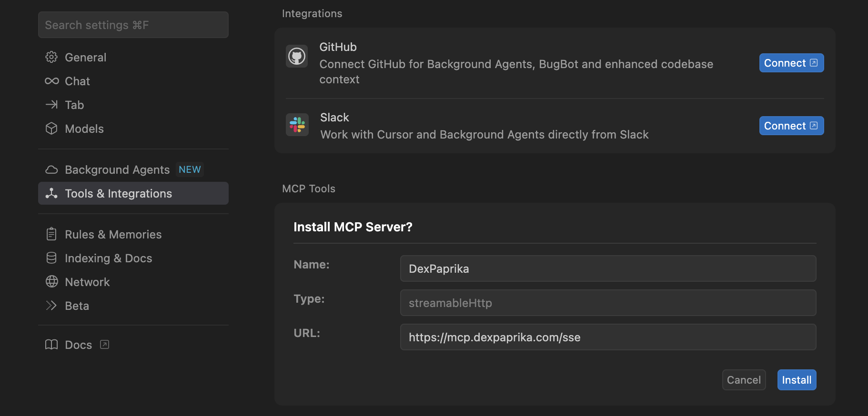The width and height of the screenshot is (868, 416).
Task: Click external-link icon in Slack Connect button
Action: pyautogui.click(x=814, y=126)
